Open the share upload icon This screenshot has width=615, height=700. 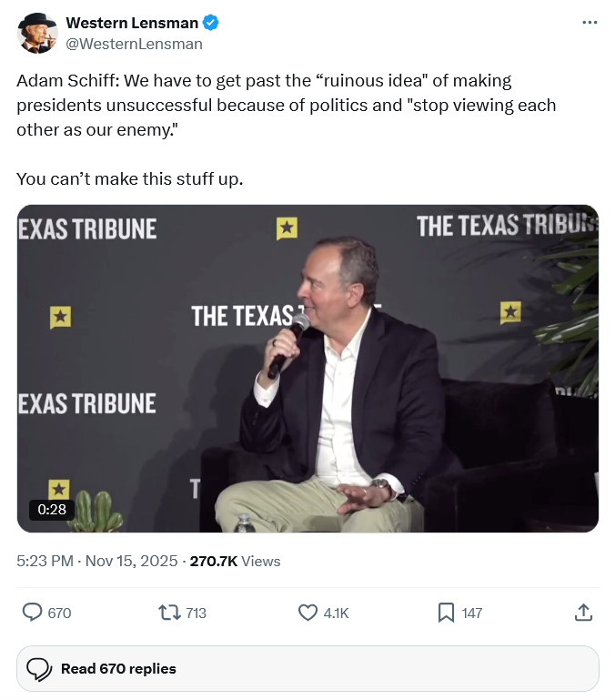coord(584,613)
